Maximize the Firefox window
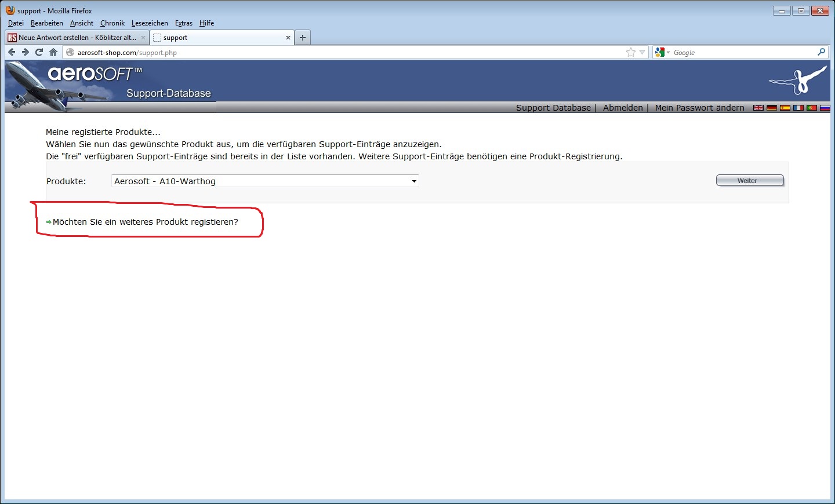835x504 pixels. pyautogui.click(x=801, y=11)
